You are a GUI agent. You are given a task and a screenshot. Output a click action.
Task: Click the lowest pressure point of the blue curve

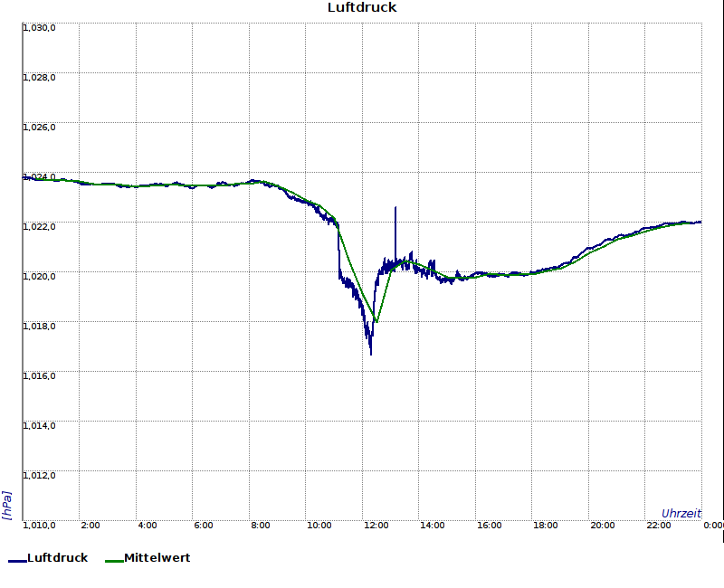[x=371, y=354]
